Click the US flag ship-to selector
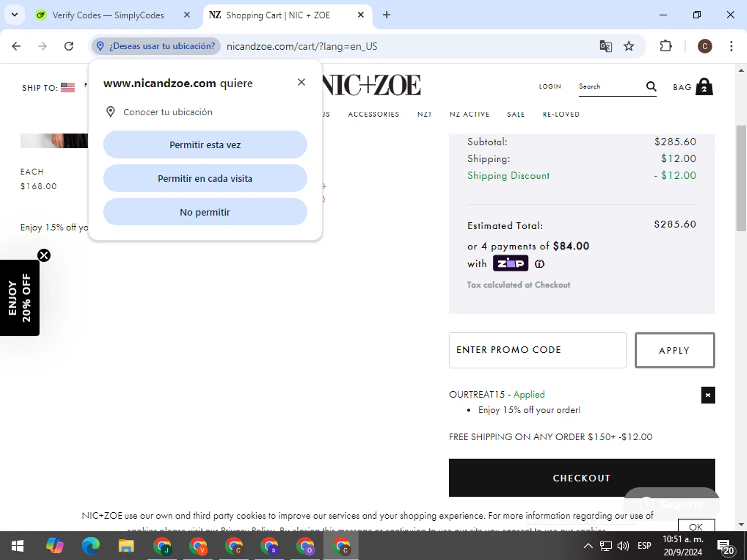Screen dimensions: 747x560 (x=68, y=88)
